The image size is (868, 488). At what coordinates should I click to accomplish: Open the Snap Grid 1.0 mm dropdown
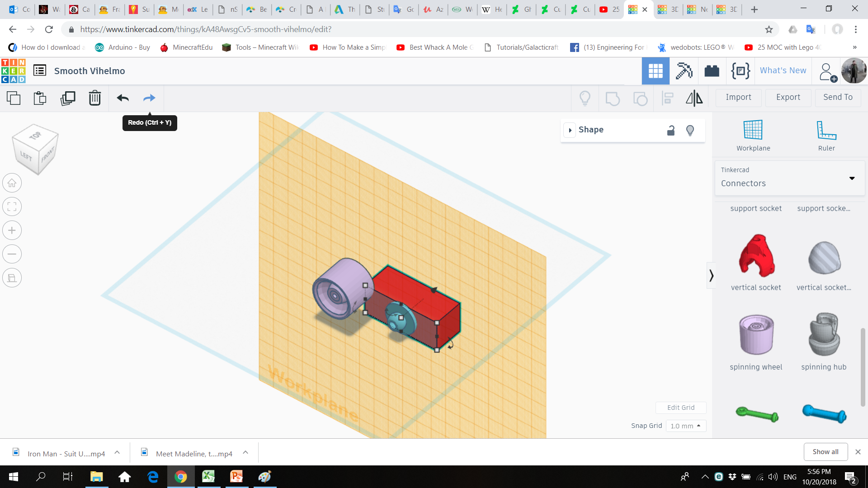click(x=685, y=426)
